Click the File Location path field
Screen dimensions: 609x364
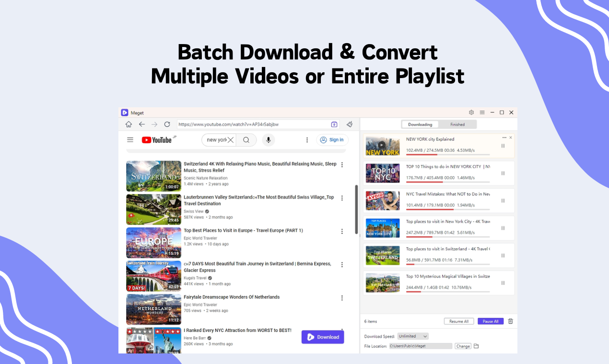point(420,346)
